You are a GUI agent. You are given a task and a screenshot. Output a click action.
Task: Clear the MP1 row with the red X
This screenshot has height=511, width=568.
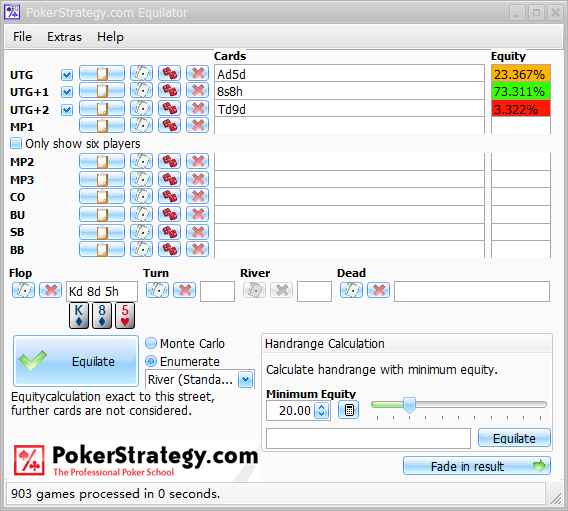(x=197, y=125)
